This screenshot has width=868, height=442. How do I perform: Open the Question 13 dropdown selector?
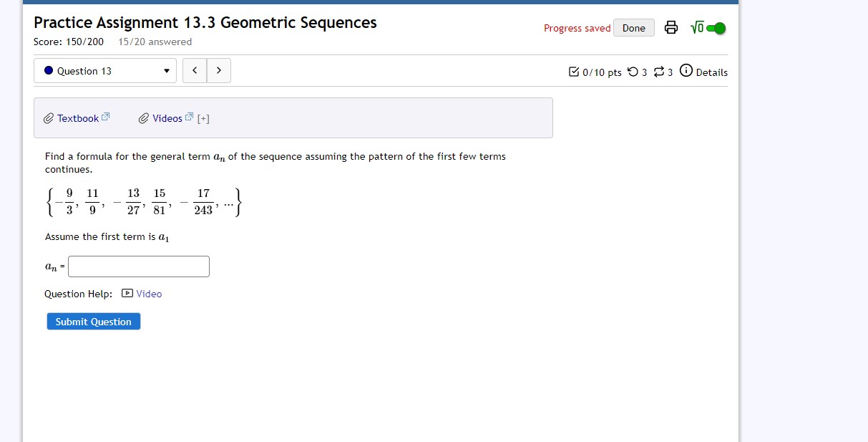coord(105,71)
